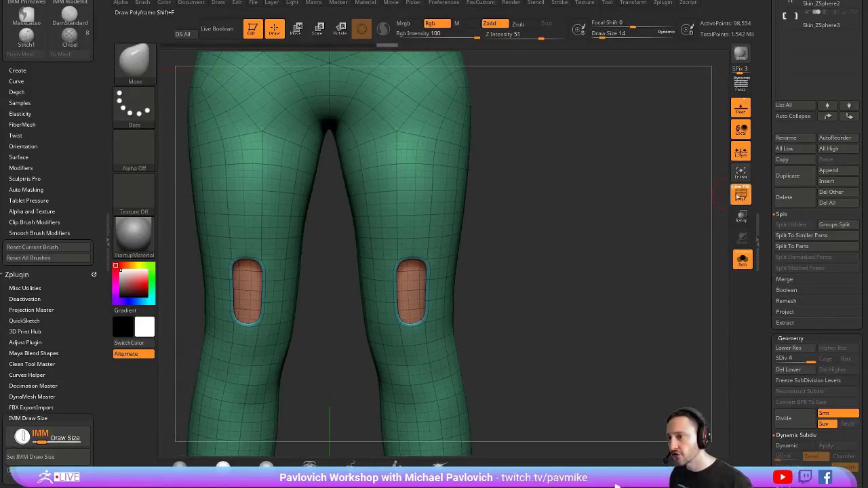
Task: Toggle Mrgb mode
Action: point(403,24)
